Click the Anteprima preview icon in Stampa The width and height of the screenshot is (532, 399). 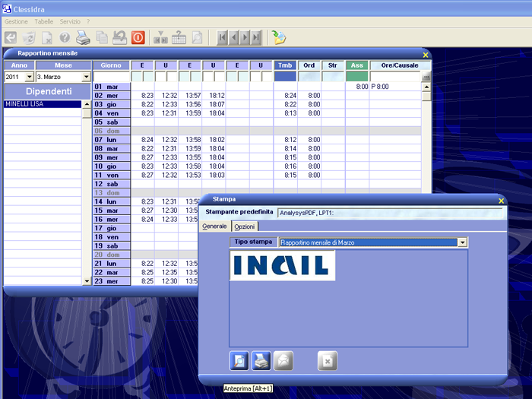(239, 361)
